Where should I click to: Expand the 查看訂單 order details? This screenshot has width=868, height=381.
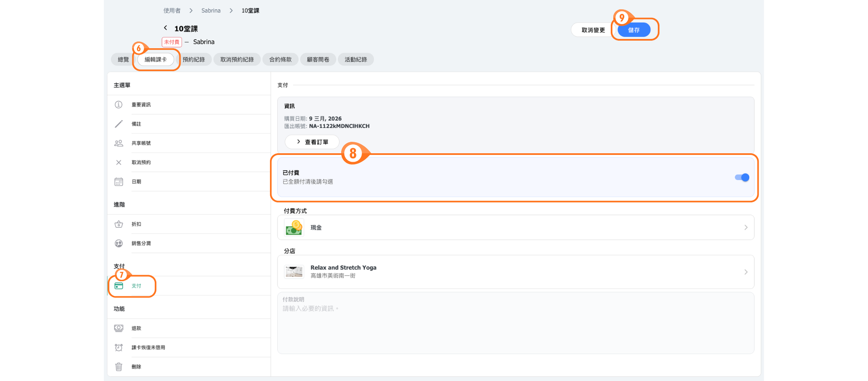[312, 142]
